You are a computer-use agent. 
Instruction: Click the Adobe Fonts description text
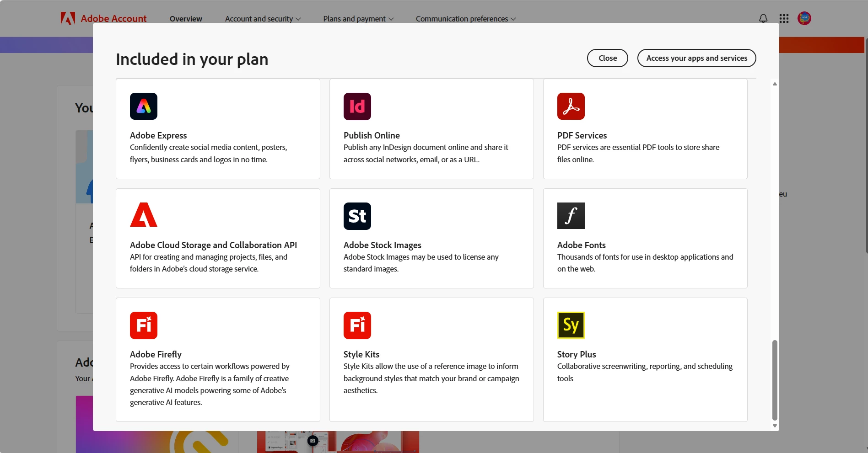pyautogui.click(x=645, y=263)
